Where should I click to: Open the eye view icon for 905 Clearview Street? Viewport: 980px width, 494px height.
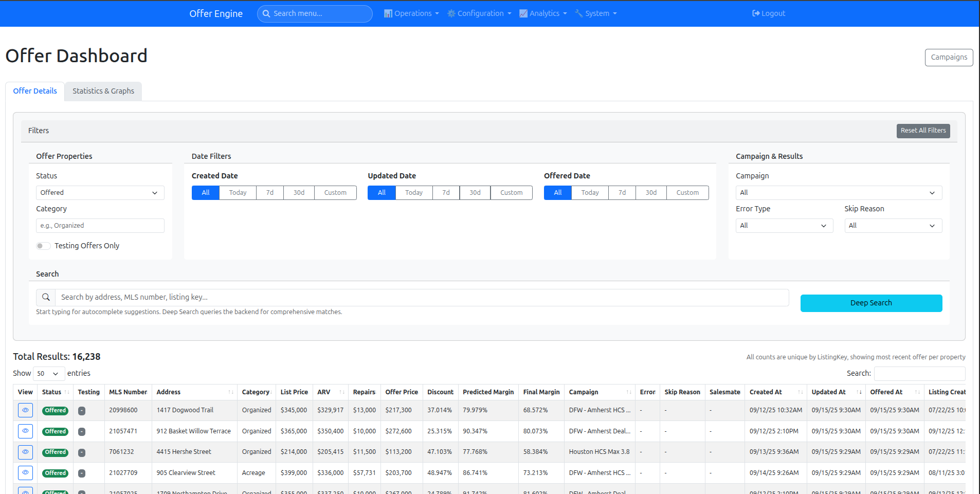[25, 472]
